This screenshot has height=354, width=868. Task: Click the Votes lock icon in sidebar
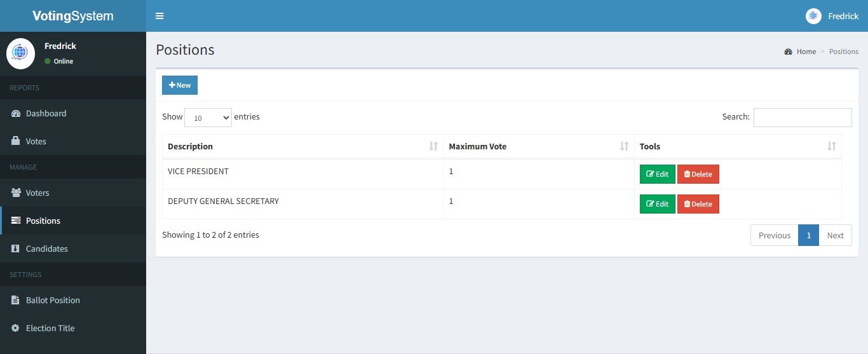pyautogui.click(x=16, y=141)
